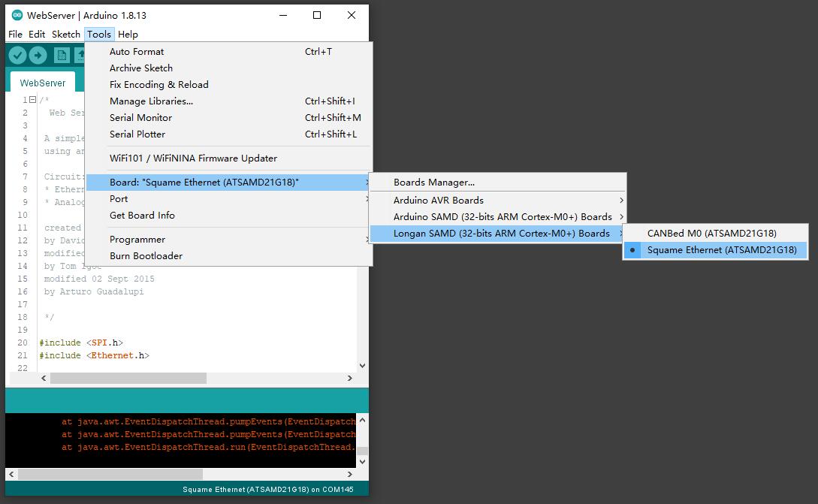This screenshot has width=818, height=504.
Task: Open the Help menu
Action: (x=128, y=34)
